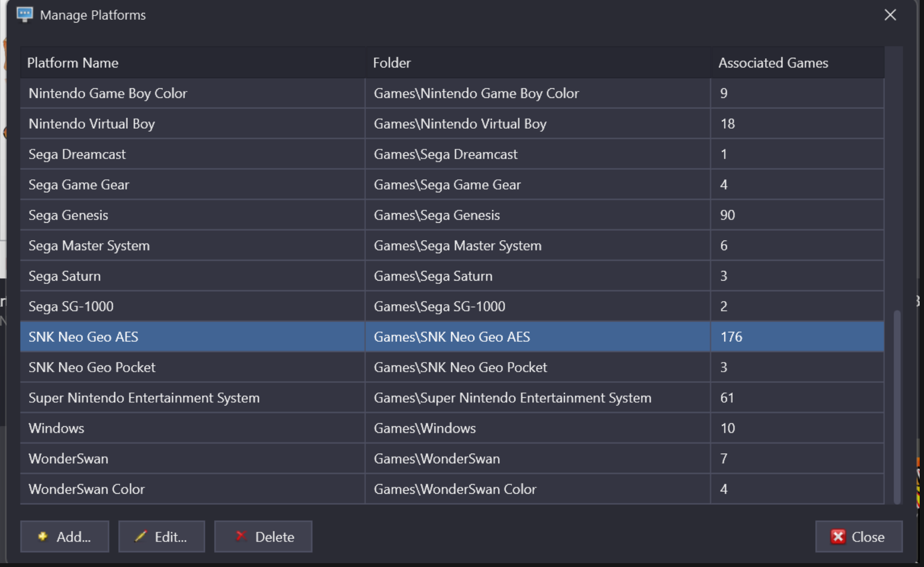Select the Nintendo Game Boy Color platform row
Viewport: 924px width, 567px height.
pyautogui.click(x=452, y=93)
